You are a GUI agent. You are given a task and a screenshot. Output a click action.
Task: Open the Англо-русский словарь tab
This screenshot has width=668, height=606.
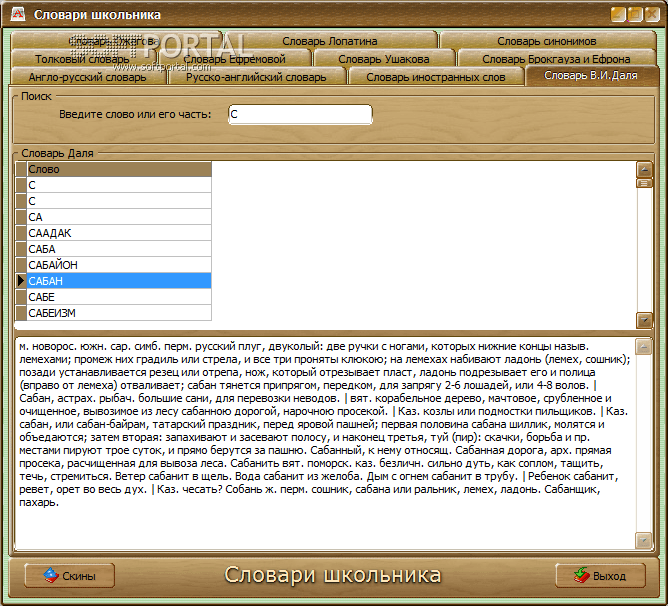pyautogui.click(x=87, y=77)
